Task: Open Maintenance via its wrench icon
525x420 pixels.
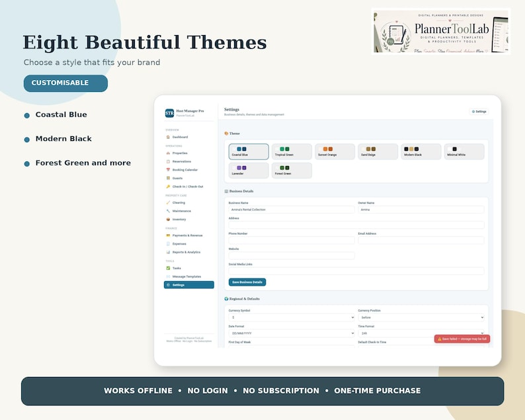Action: pos(168,211)
